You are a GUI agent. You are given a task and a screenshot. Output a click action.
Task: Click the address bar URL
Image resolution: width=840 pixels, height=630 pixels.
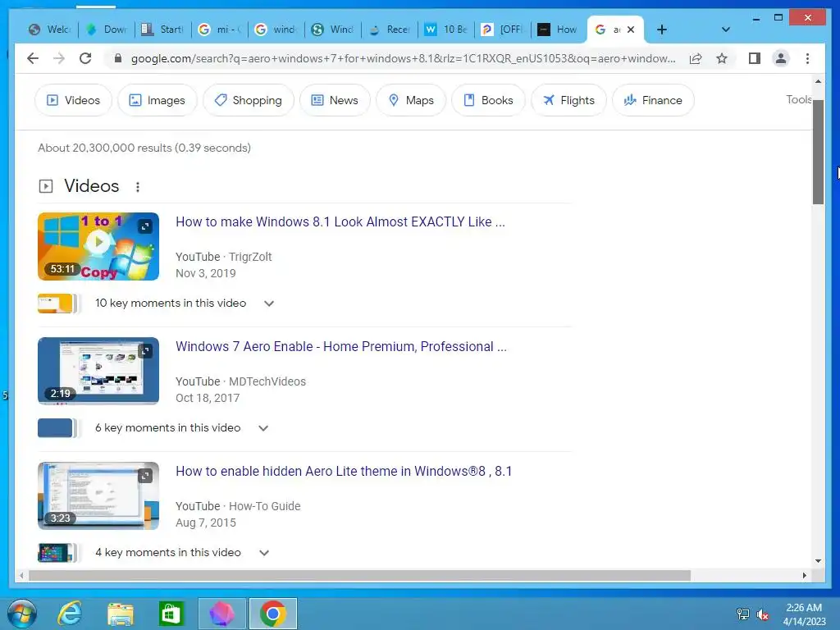(403, 58)
